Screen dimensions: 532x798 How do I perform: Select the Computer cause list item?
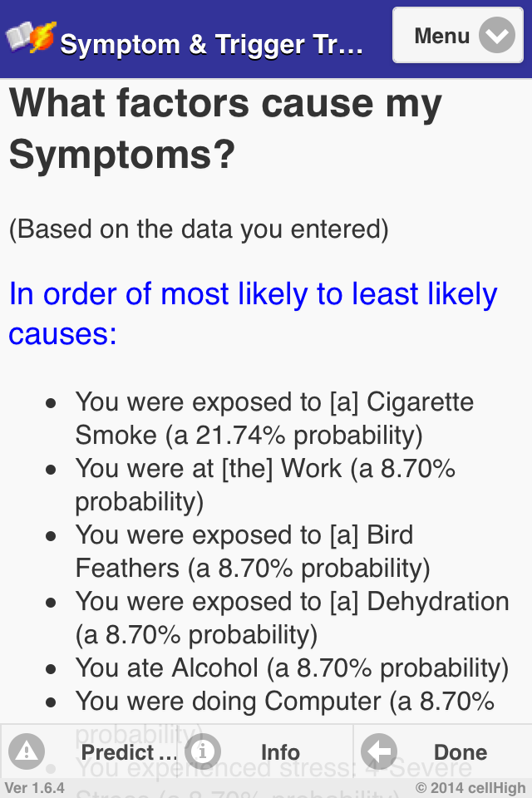[x=284, y=702]
